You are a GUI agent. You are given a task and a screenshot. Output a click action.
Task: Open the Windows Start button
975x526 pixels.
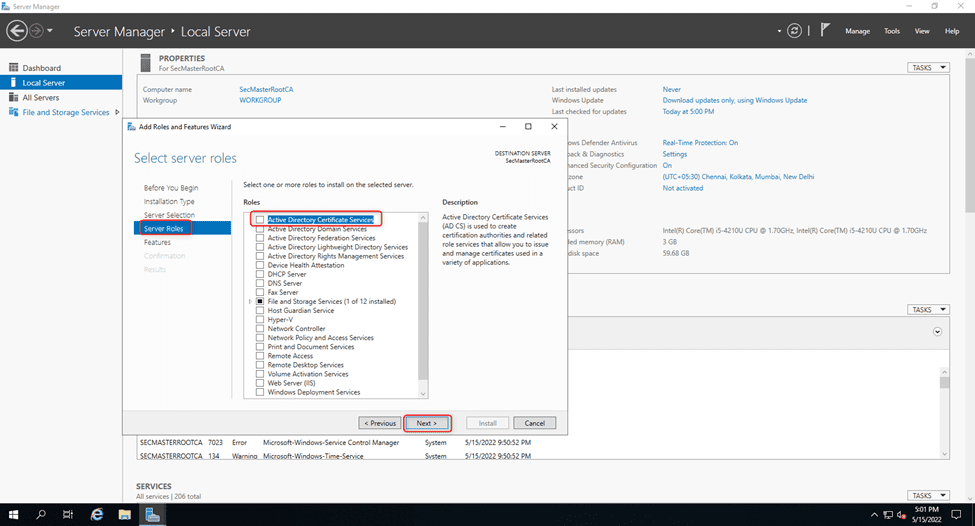click(x=13, y=515)
